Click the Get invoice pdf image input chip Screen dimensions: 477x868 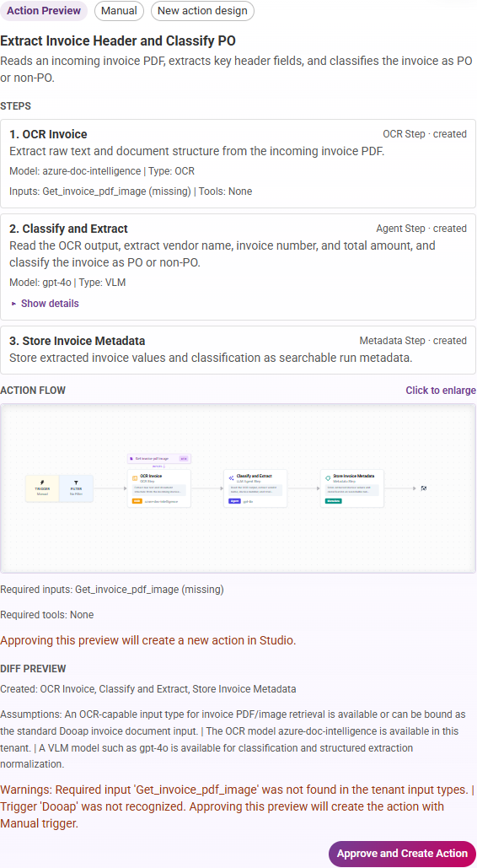159,458
